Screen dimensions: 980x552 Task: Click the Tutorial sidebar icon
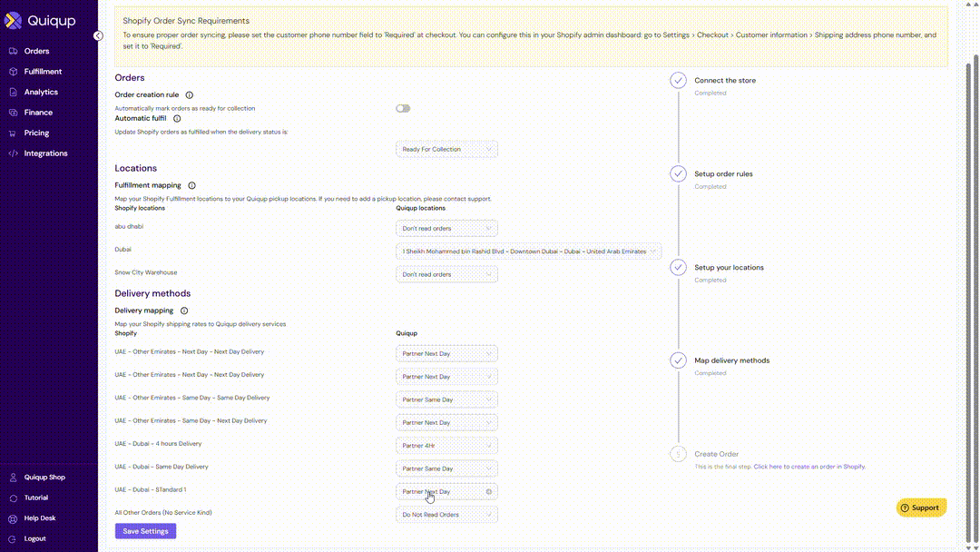[13, 498]
